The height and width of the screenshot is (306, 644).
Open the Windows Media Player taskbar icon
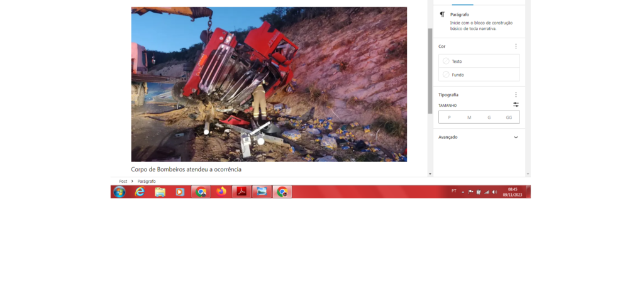[x=180, y=192]
